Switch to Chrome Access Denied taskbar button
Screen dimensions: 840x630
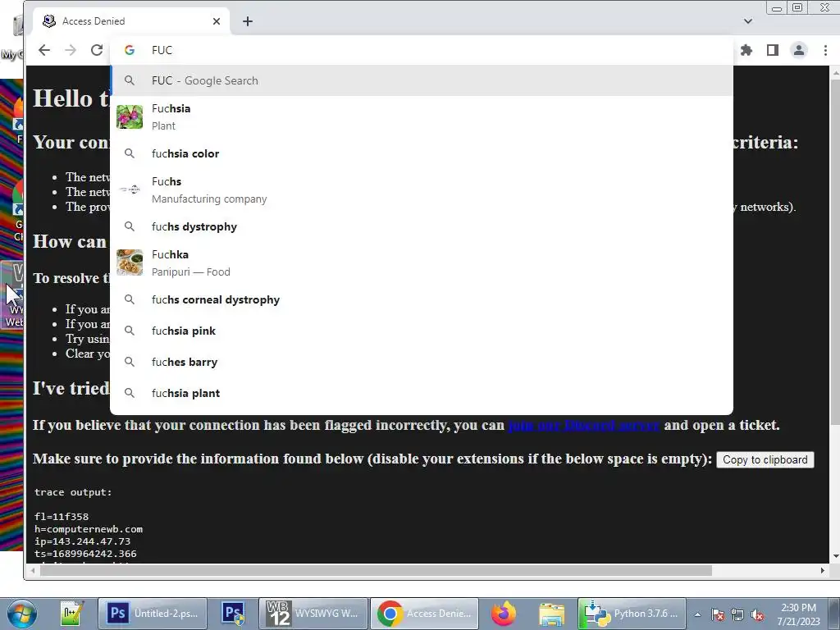point(424,614)
